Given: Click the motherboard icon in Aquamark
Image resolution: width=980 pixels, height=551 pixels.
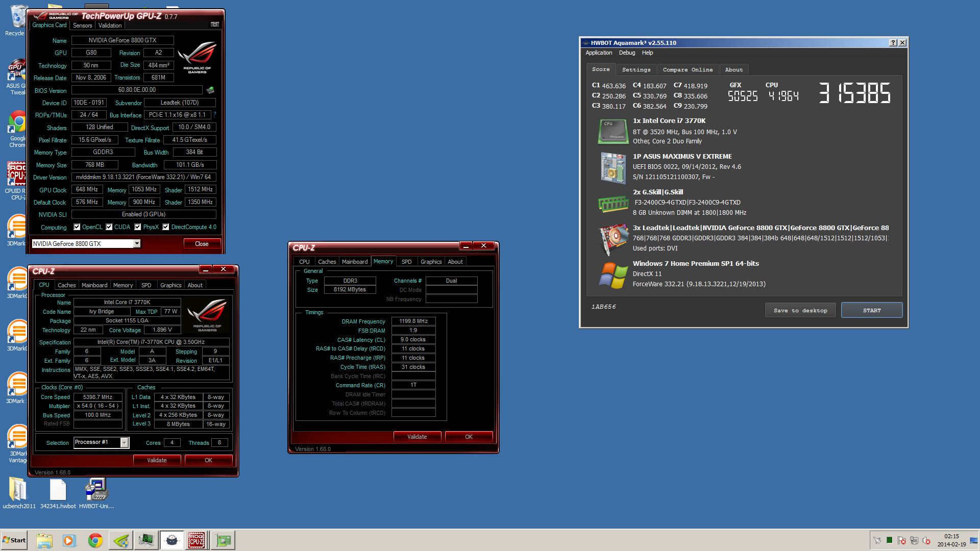Looking at the screenshot, I should pos(613,168).
